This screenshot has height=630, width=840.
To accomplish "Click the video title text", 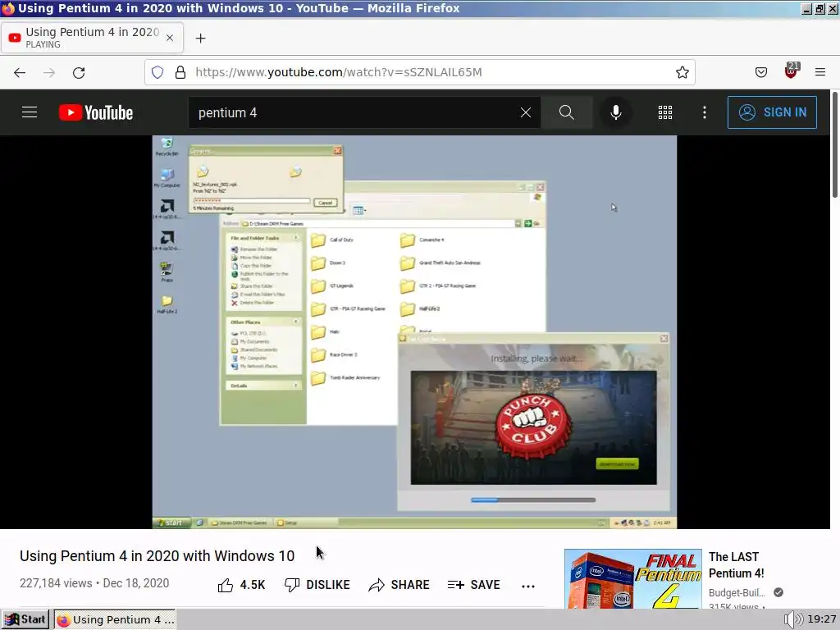I will coord(157,556).
